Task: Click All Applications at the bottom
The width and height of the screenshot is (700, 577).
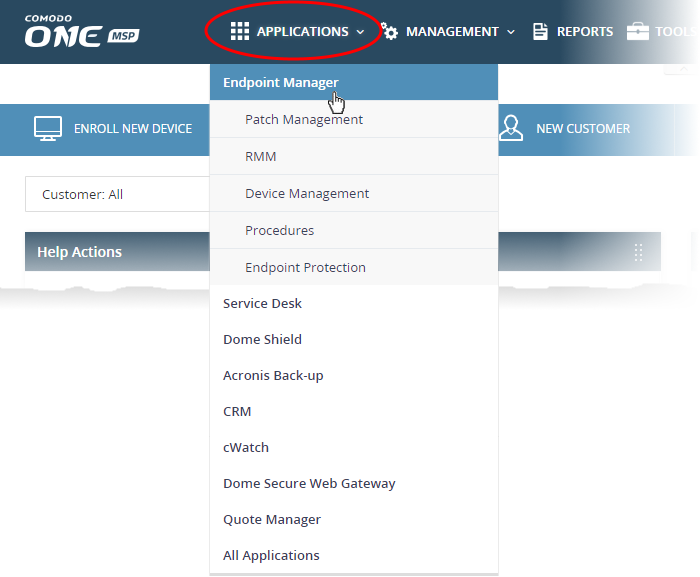Action: [x=354, y=556]
